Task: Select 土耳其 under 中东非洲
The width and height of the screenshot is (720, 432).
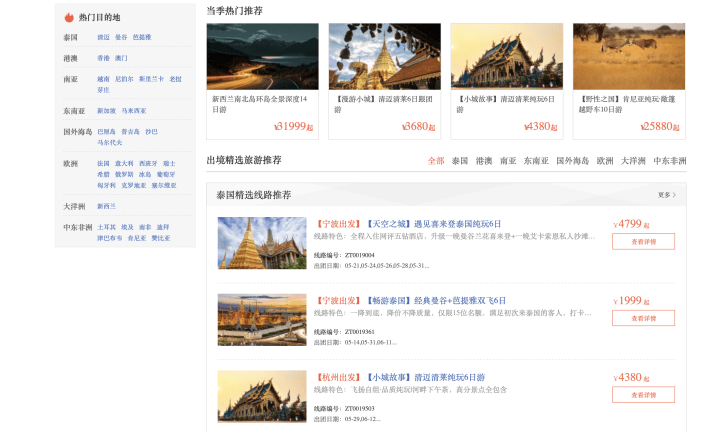Action: pyautogui.click(x=106, y=227)
